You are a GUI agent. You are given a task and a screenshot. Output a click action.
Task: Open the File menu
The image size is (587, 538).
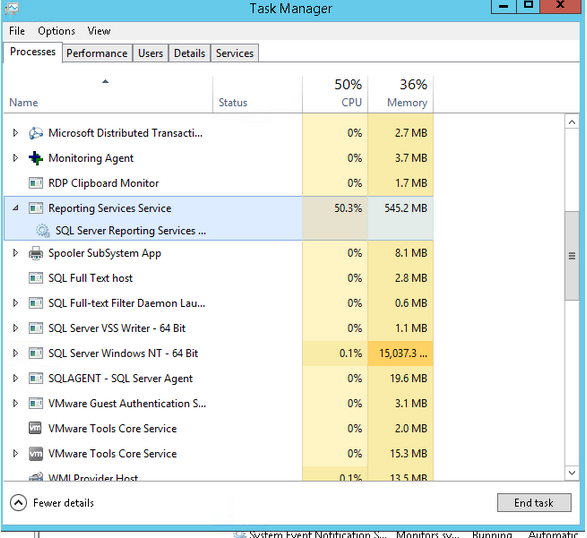point(17,31)
